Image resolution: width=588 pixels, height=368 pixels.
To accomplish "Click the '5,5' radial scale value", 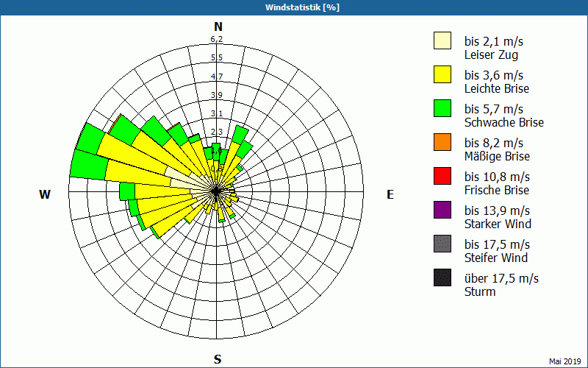I will click(217, 58).
